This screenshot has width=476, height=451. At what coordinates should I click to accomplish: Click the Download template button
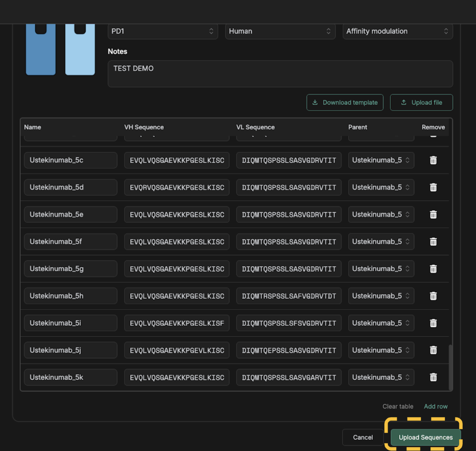[x=345, y=103]
